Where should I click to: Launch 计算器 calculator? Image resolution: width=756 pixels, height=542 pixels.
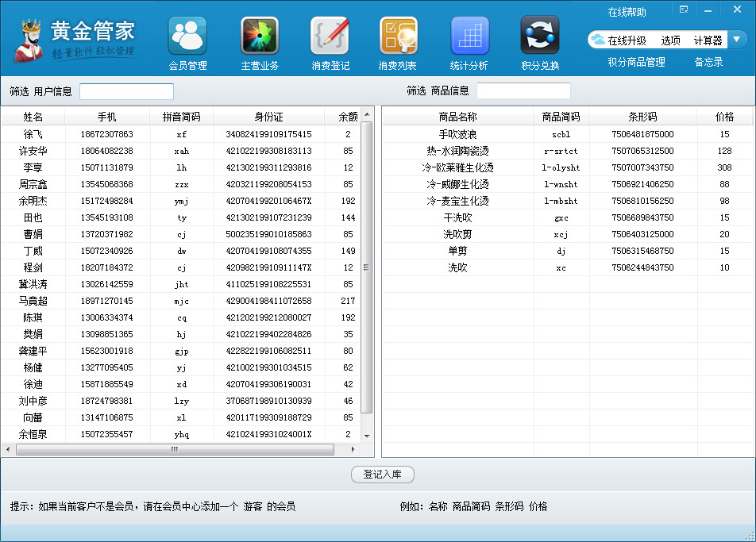pyautogui.click(x=708, y=40)
